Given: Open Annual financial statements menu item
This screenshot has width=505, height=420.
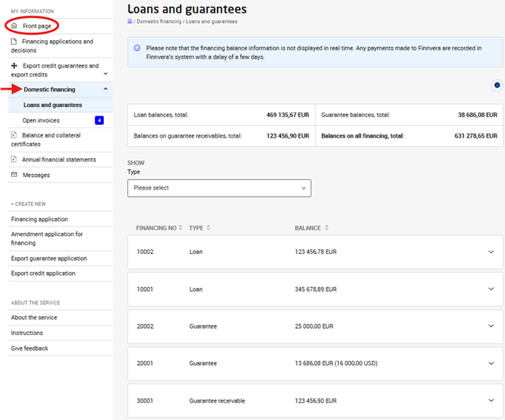Looking at the screenshot, I should coord(58,160).
